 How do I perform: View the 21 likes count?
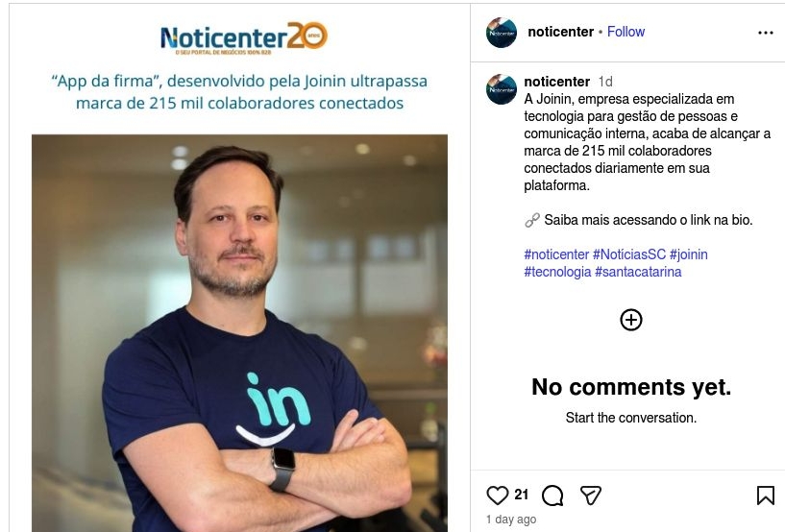tap(521, 495)
